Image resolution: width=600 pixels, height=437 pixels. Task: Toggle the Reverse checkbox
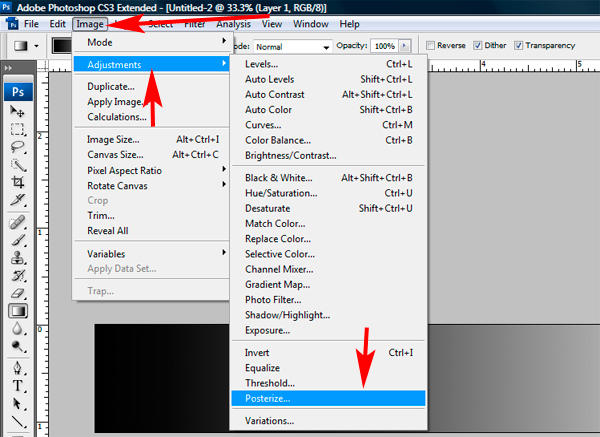430,46
